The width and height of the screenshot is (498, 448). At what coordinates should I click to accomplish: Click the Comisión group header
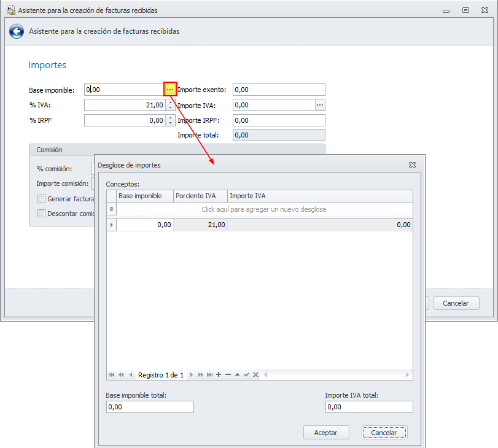pyautogui.click(x=177, y=150)
